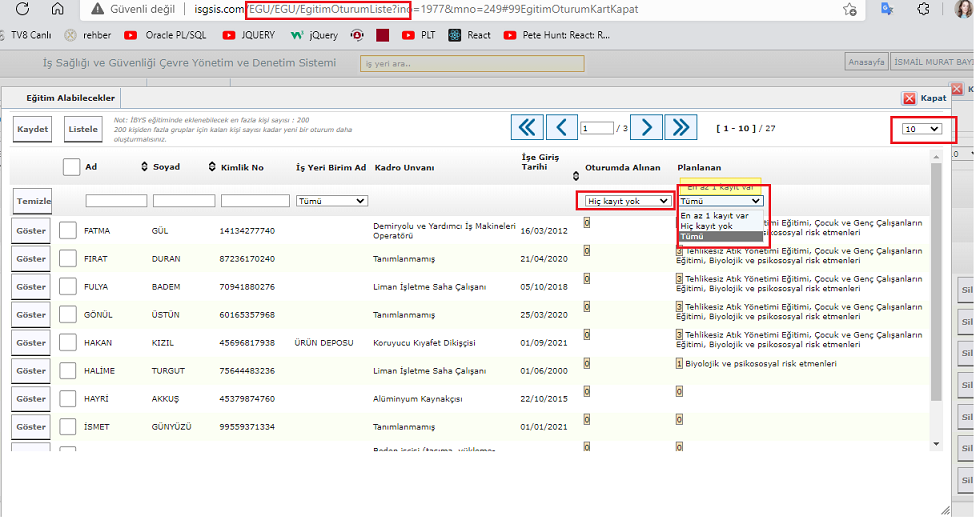The height and width of the screenshot is (518, 978).
Task: Click the table's vertical scrollbar
Action: tap(936, 300)
